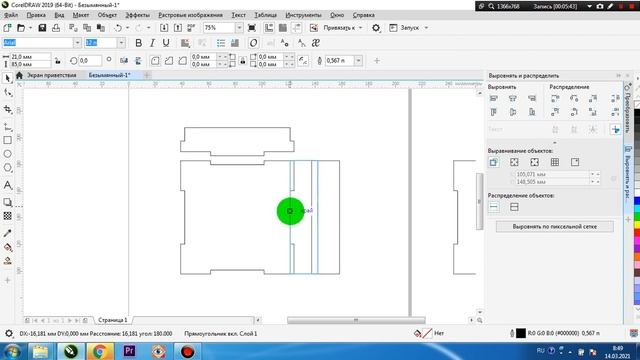Click the Print icon
640x360 pixels.
click(56, 28)
